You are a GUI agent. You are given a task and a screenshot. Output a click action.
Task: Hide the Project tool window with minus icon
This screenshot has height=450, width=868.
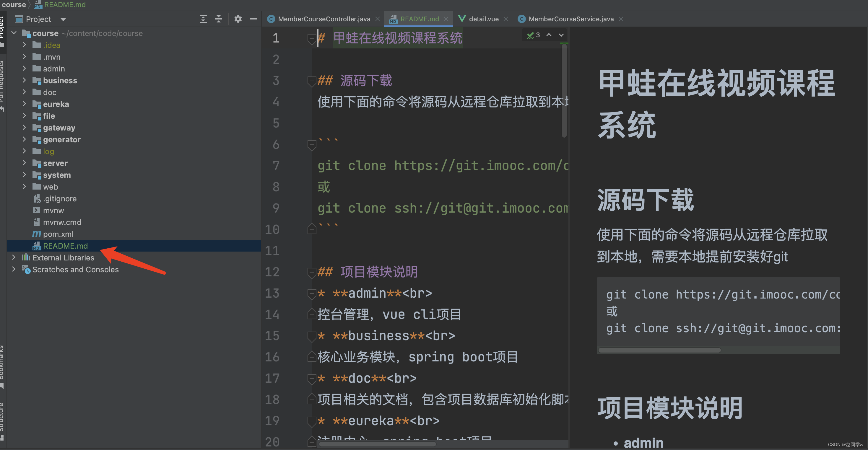253,19
